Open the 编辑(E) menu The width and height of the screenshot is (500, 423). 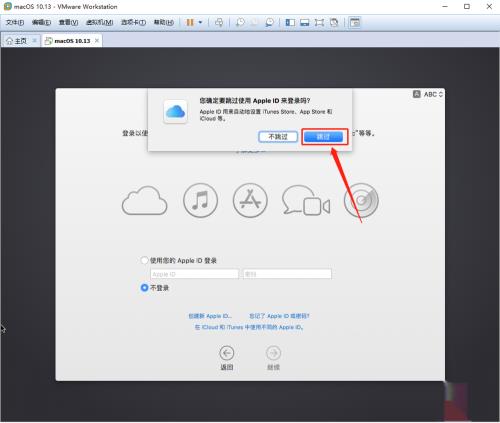[41, 22]
